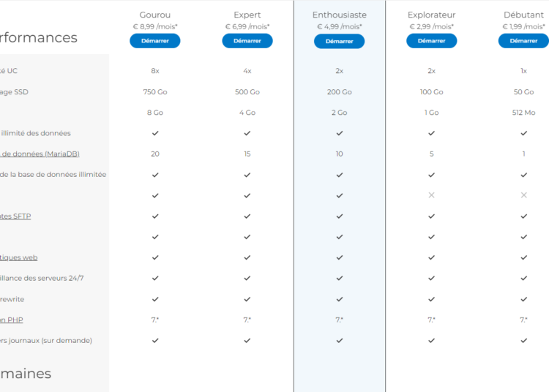The image size is (549, 392).
Task: Click the X mark in Explorateur column
Action: [431, 195]
